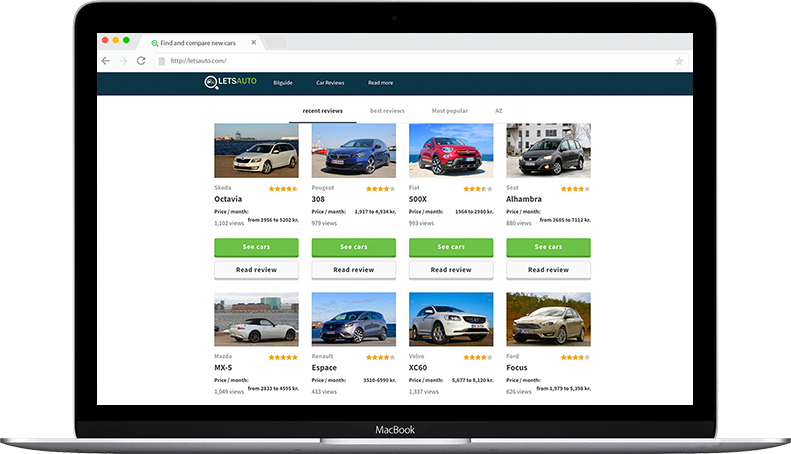Viewport: 791px width, 454px height.
Task: Click See cars for Peugeot 308
Action: pyautogui.click(x=354, y=247)
